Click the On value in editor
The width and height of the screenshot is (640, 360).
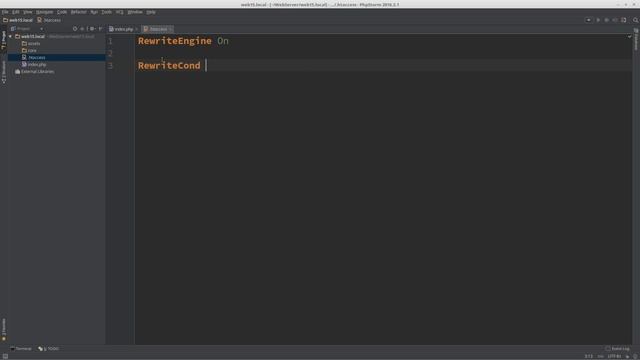(223, 41)
